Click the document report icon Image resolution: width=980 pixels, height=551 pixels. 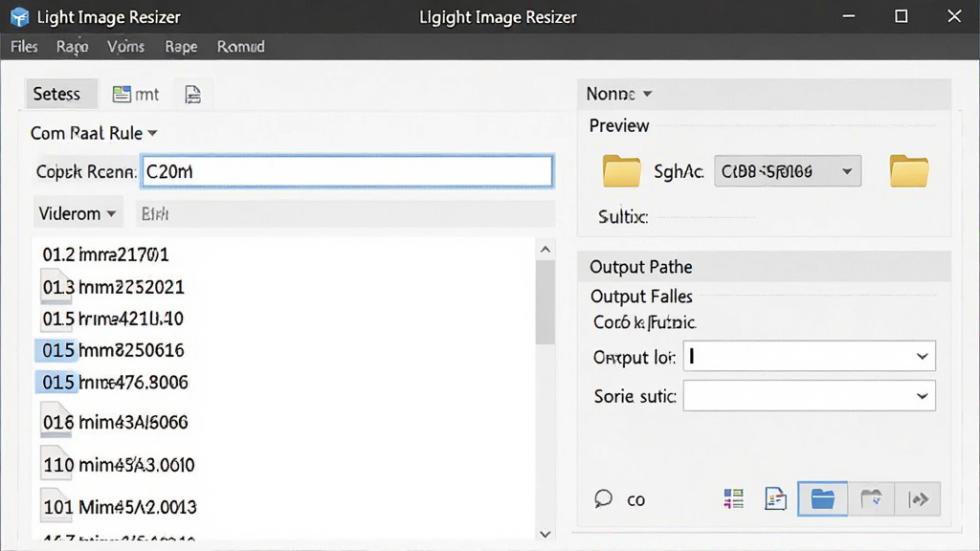point(775,498)
